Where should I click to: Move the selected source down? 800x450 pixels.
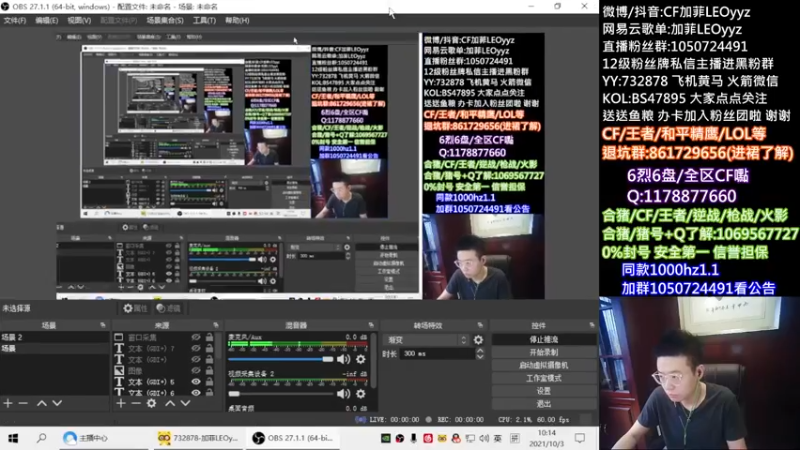(x=185, y=403)
